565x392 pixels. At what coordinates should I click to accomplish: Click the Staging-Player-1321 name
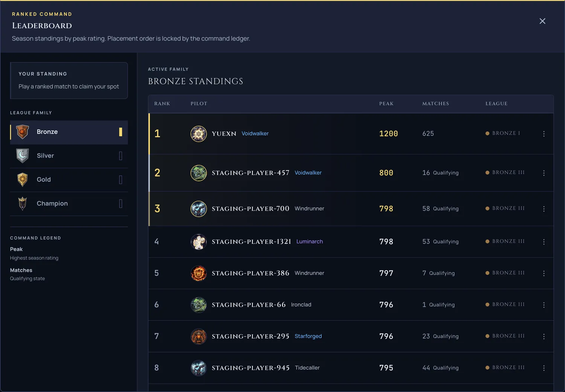252,242
